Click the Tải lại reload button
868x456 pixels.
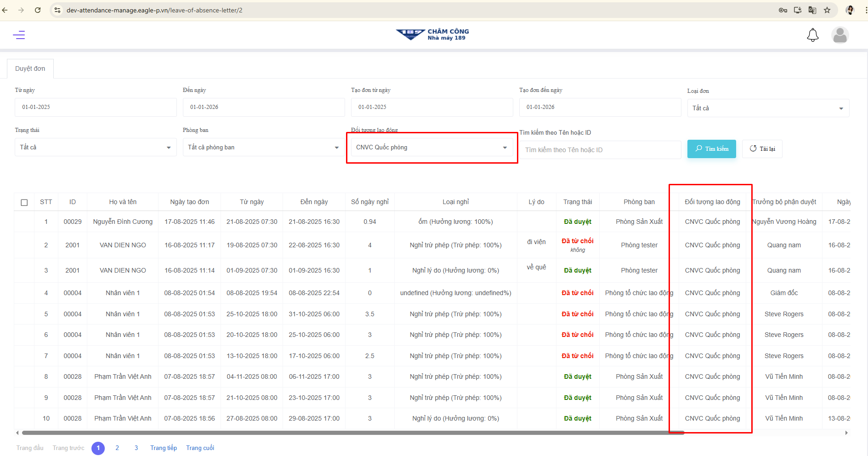click(x=762, y=149)
